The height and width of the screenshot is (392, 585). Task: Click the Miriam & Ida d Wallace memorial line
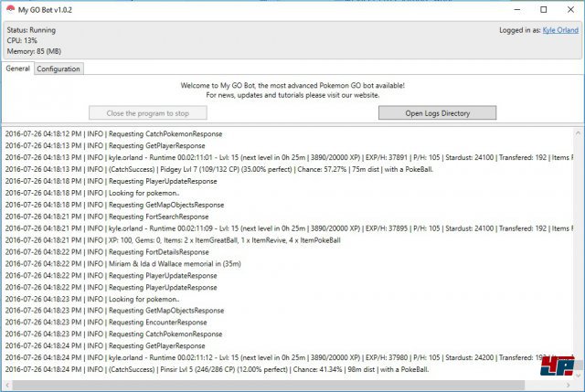coord(123,264)
